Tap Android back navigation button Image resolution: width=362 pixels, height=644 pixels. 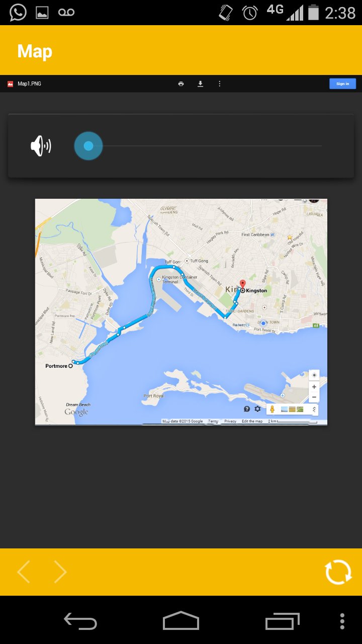(80, 621)
